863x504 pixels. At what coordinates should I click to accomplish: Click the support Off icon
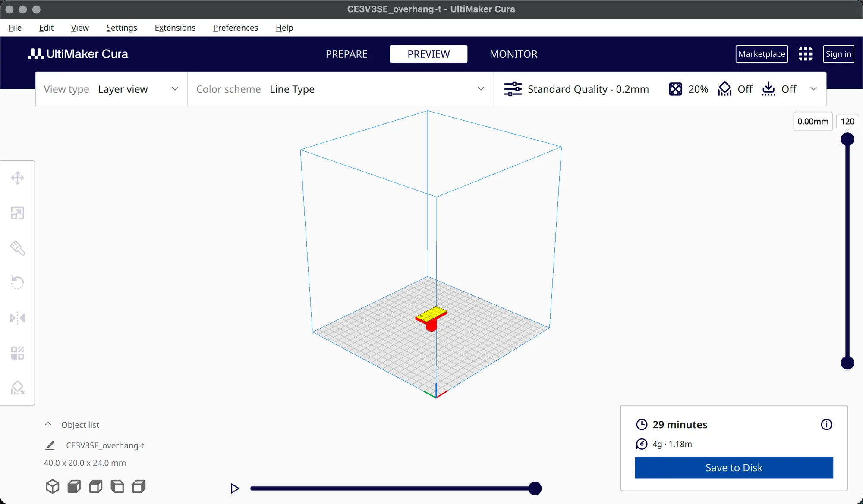724,89
